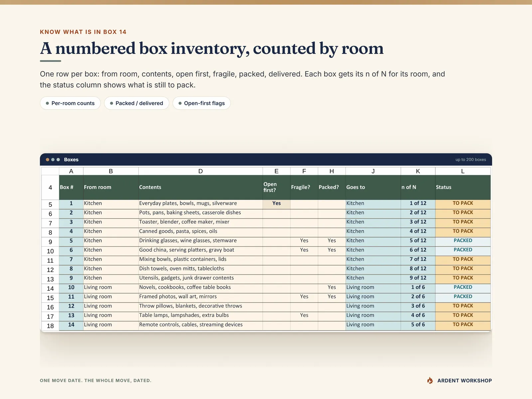Click the 'Box #' header cell

click(x=71, y=187)
